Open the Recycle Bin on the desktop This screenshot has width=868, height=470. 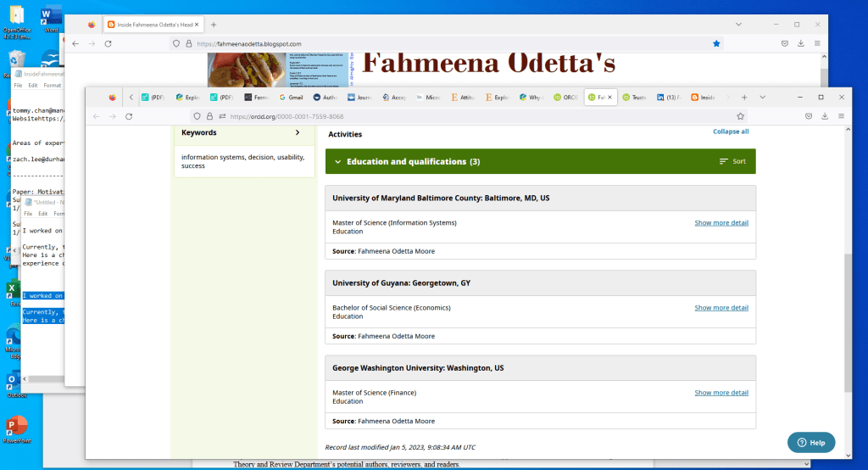(x=15, y=62)
